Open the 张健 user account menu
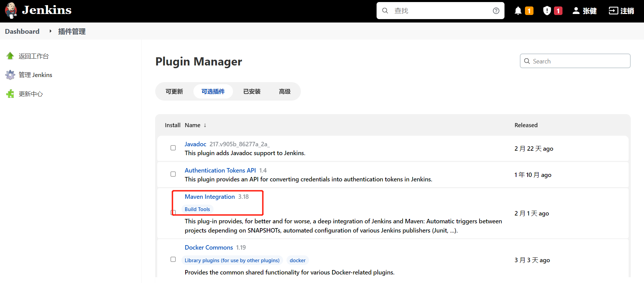 coord(585,11)
